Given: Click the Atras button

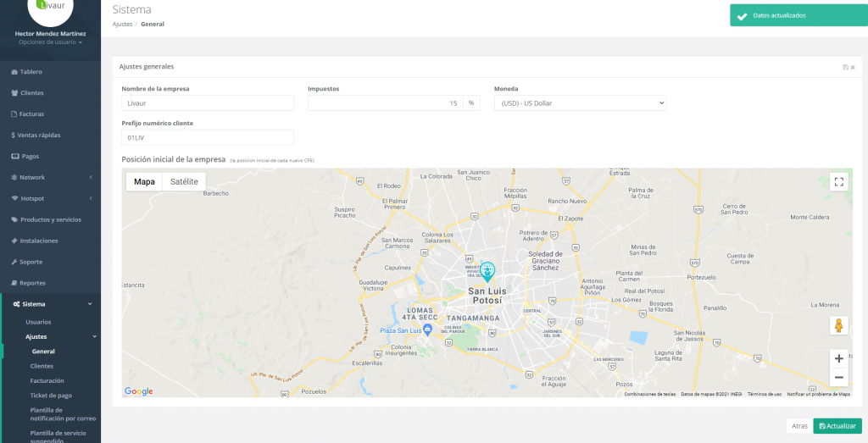Looking at the screenshot, I should click(799, 426).
